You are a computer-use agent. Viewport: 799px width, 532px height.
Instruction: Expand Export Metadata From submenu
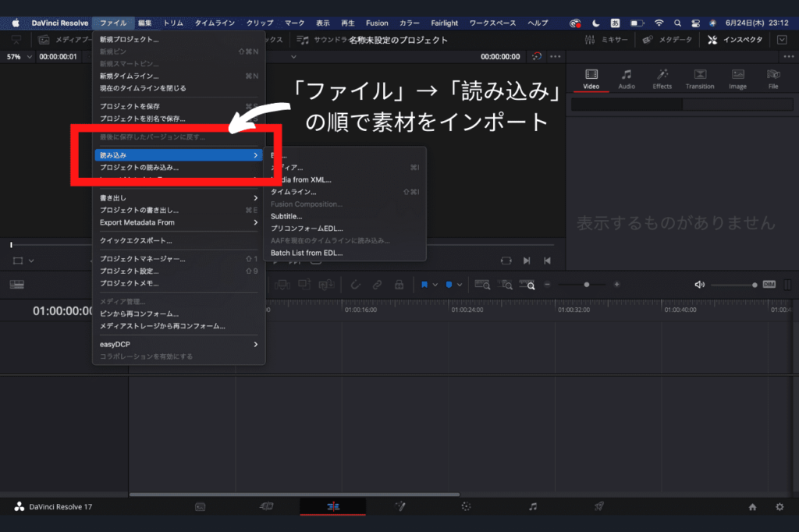(179, 222)
